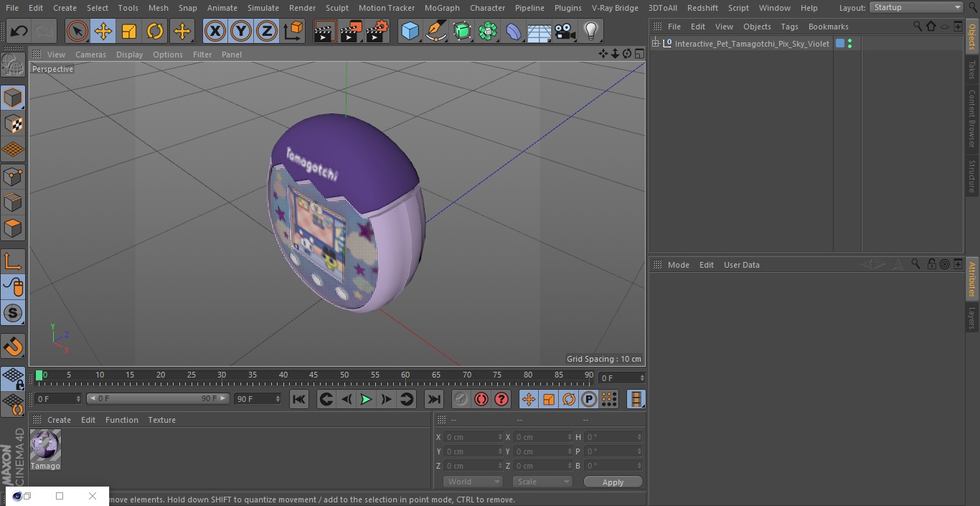Open the Mesh menu
Viewport: 980px width, 506px height.
pos(158,8)
